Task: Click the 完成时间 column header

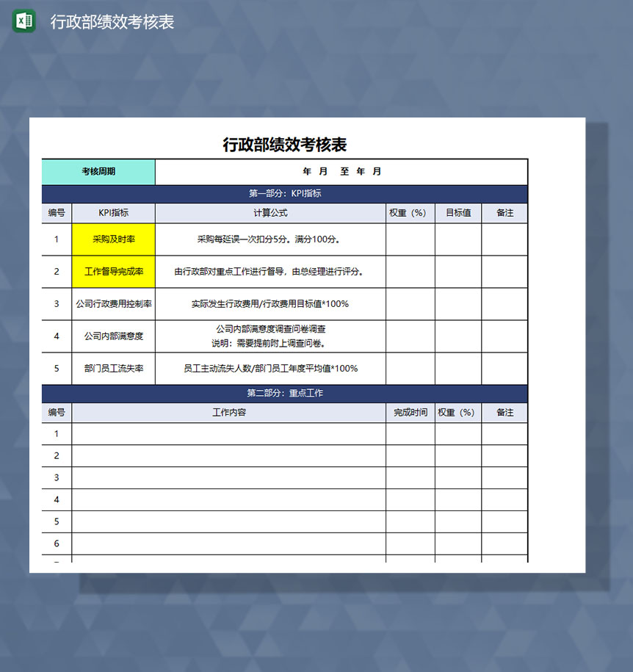Action: 410,413
